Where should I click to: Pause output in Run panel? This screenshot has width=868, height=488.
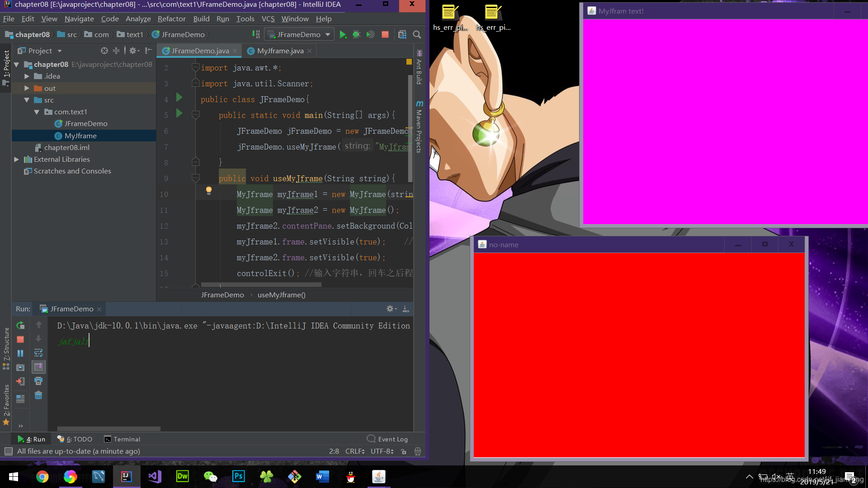tap(20, 353)
